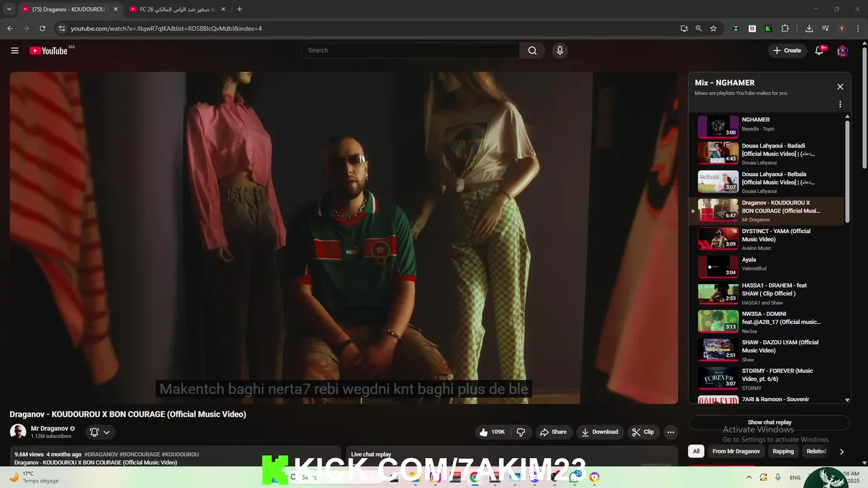Open subscription notification bell dropdown

(100, 432)
